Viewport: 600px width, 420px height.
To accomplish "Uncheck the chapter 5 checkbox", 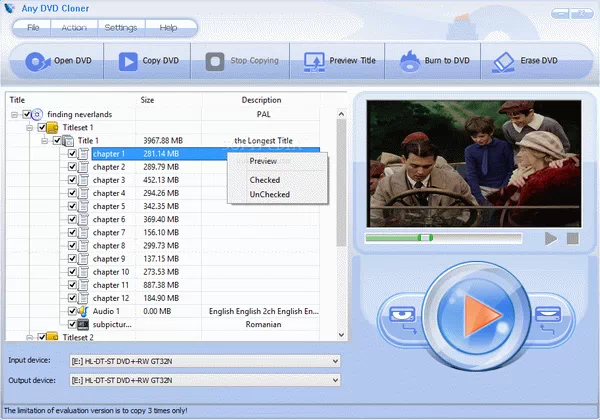I will click(x=72, y=206).
